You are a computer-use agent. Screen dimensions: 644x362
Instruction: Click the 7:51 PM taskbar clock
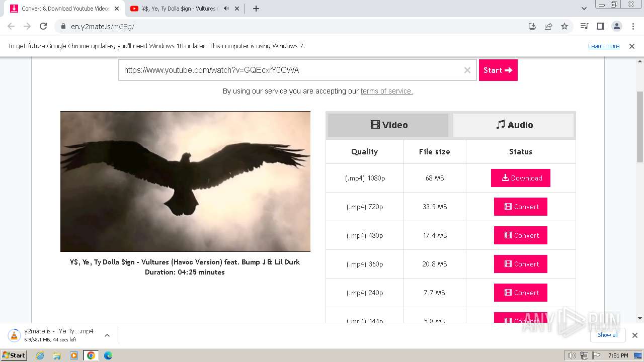point(618,355)
